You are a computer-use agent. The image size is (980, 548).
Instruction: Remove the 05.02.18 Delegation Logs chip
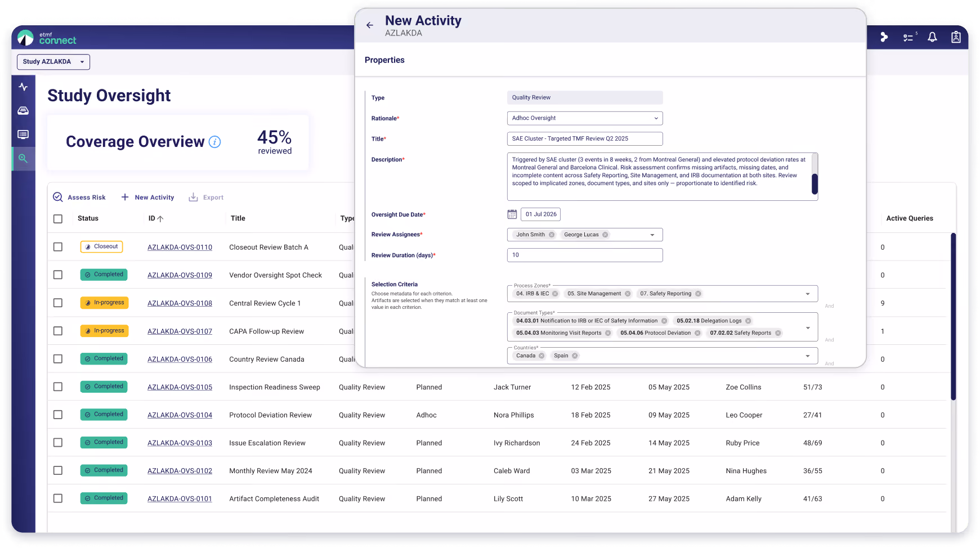coord(748,321)
